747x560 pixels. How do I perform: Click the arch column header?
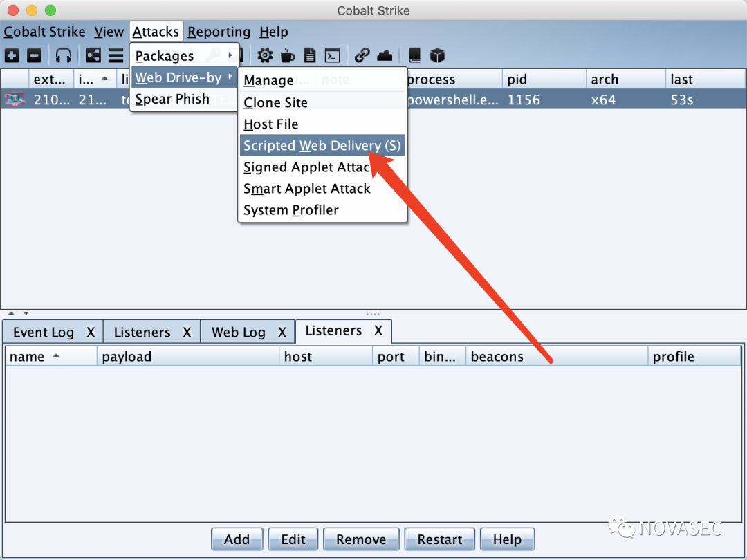[x=625, y=79]
